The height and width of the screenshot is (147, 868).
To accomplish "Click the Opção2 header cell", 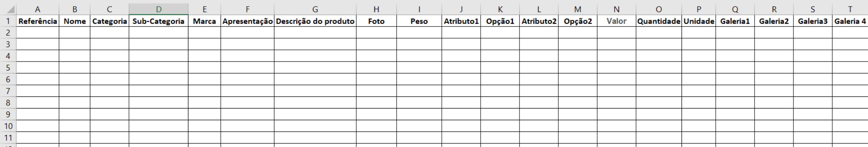I will click(578, 21).
